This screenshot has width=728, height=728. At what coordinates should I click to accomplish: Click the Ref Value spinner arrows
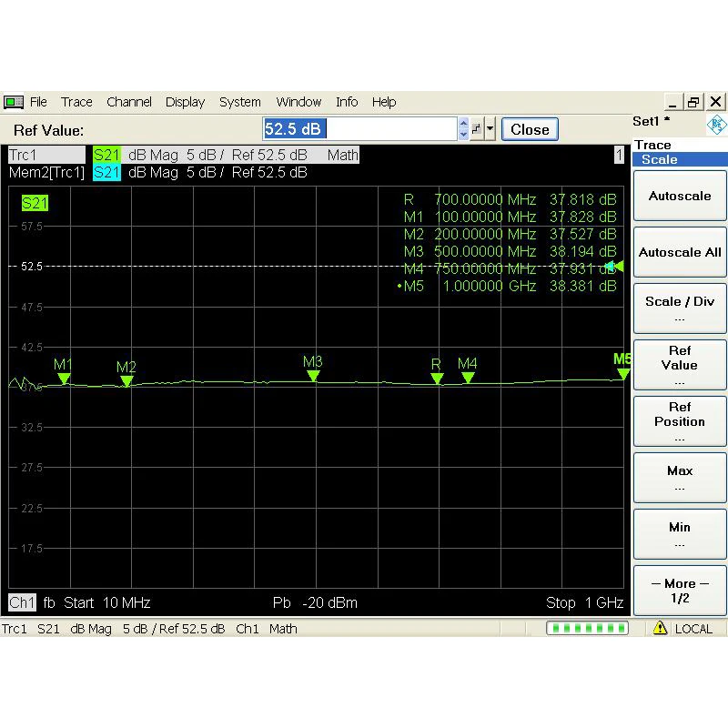click(463, 129)
